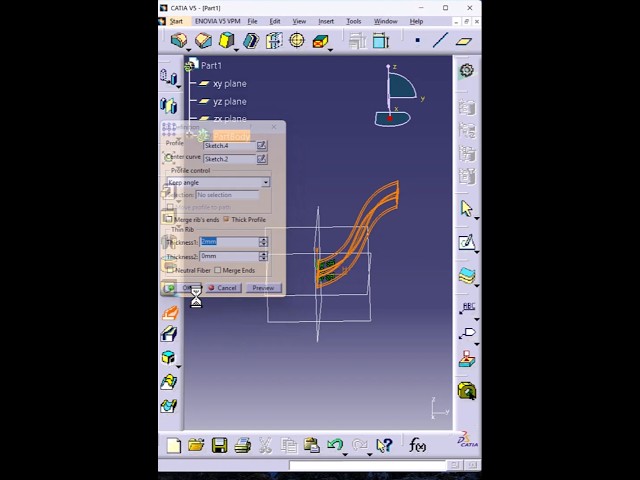Select the Part1 root node in tree
Image resolution: width=640 pixels, height=480 pixels.
(x=211, y=65)
